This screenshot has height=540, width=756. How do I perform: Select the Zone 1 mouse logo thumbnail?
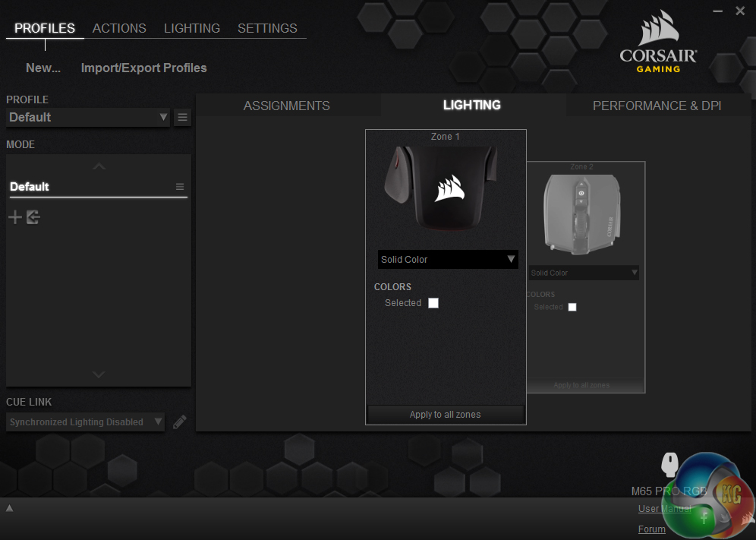(x=441, y=188)
